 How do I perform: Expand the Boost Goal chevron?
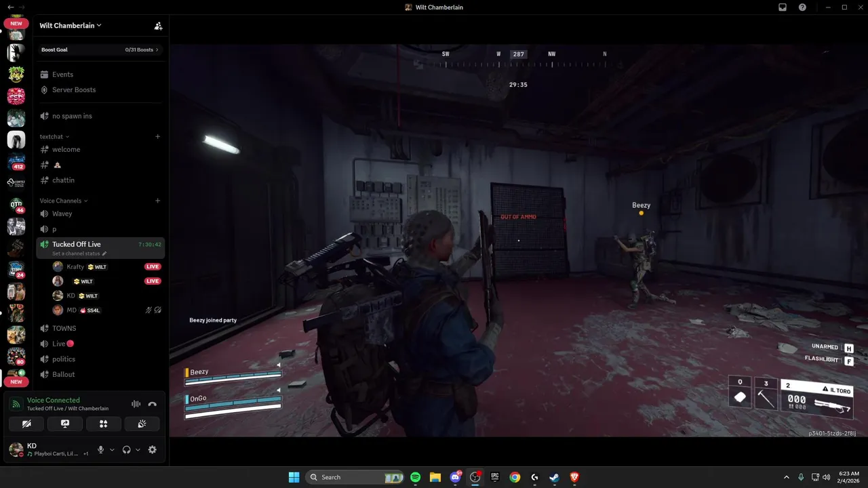coord(157,49)
